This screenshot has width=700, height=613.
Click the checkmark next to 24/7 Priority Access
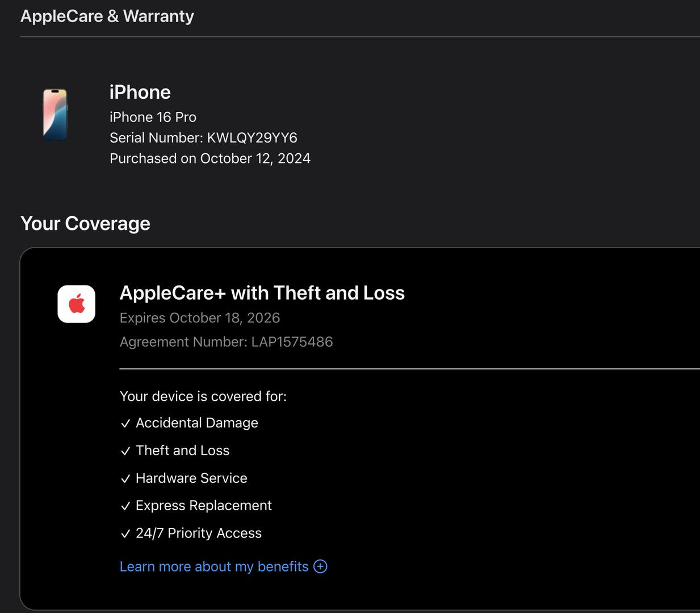125,534
